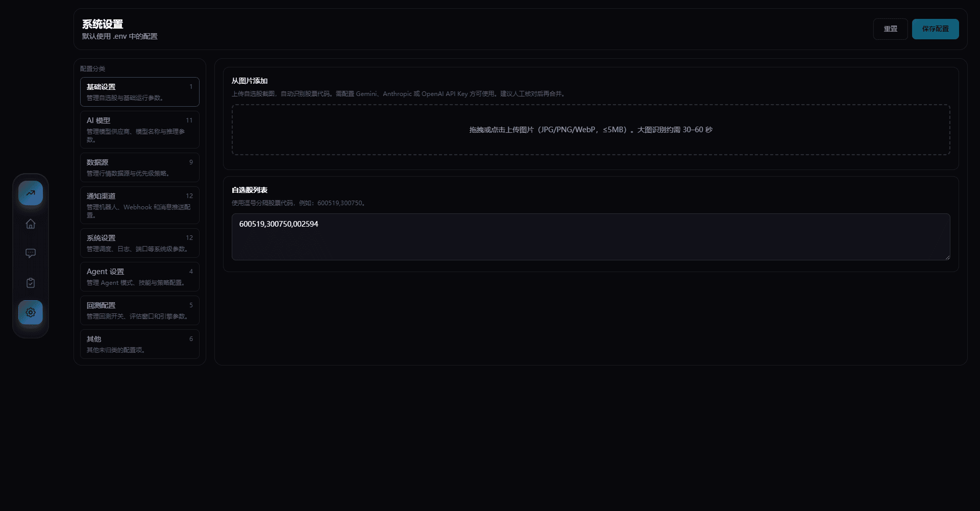
Task: Open the clipboard checklist sidebar icon
Action: (31, 283)
